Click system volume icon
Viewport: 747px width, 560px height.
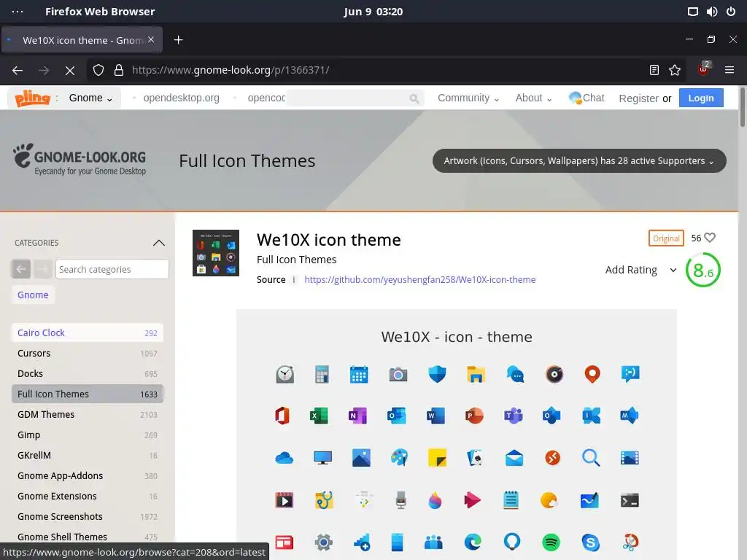(712, 12)
